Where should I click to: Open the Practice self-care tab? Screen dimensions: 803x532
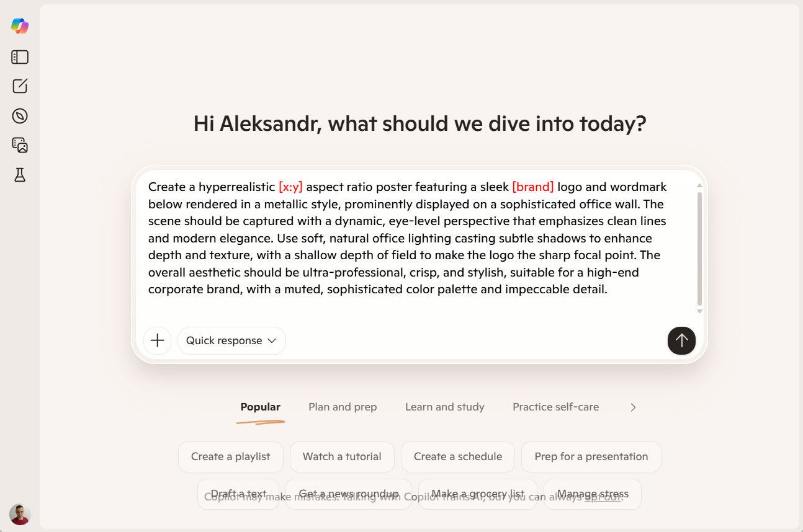(555, 407)
